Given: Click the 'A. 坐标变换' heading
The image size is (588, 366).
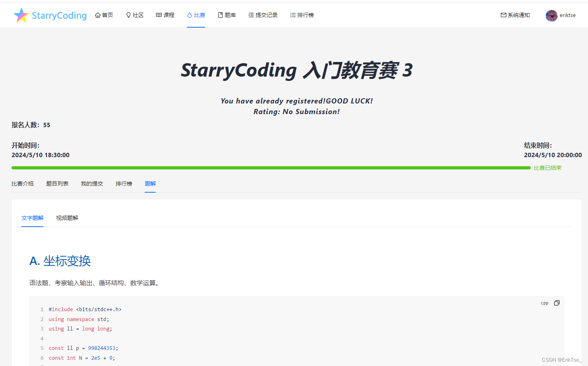Looking at the screenshot, I should coord(60,261).
